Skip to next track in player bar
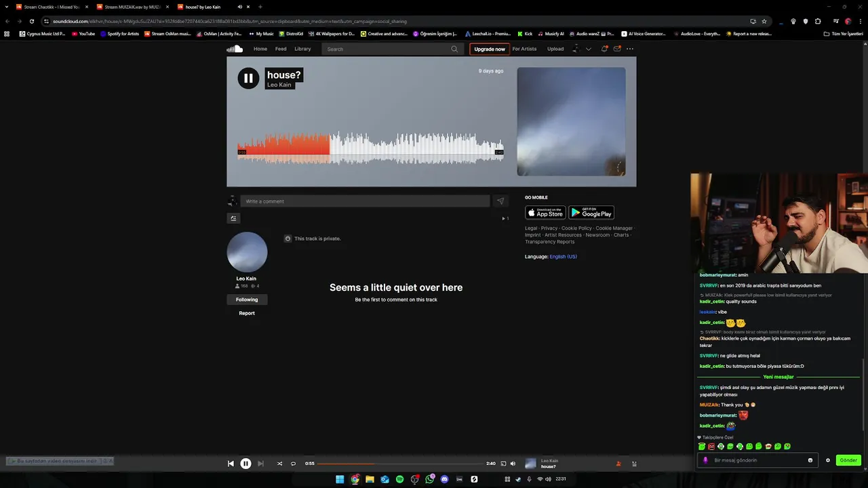868x488 pixels. point(260,464)
